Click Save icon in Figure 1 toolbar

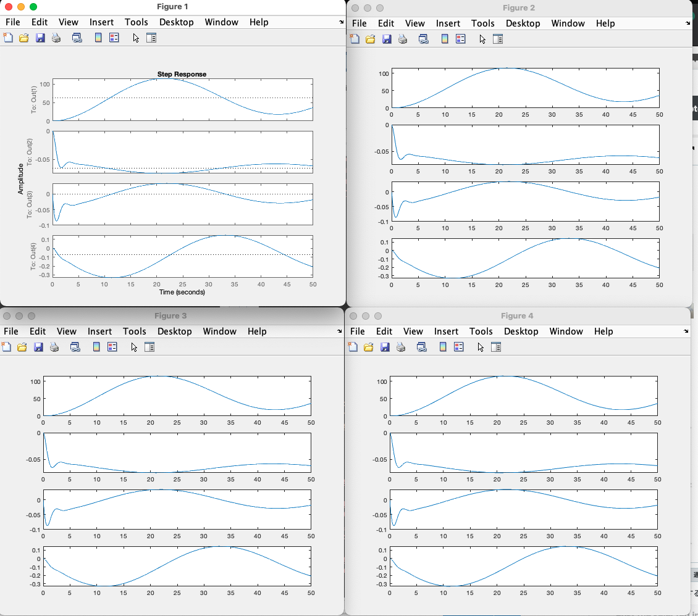[41, 38]
